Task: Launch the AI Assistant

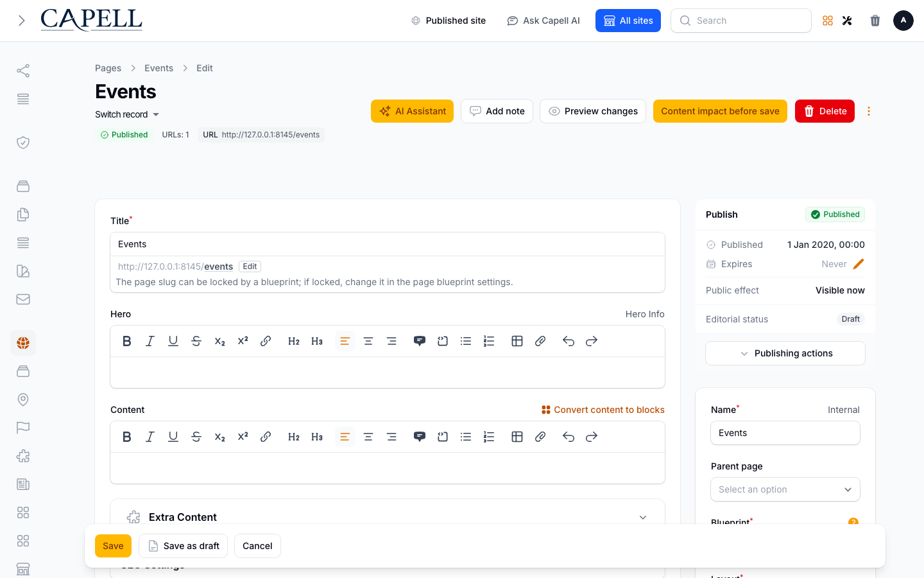Action: [412, 111]
